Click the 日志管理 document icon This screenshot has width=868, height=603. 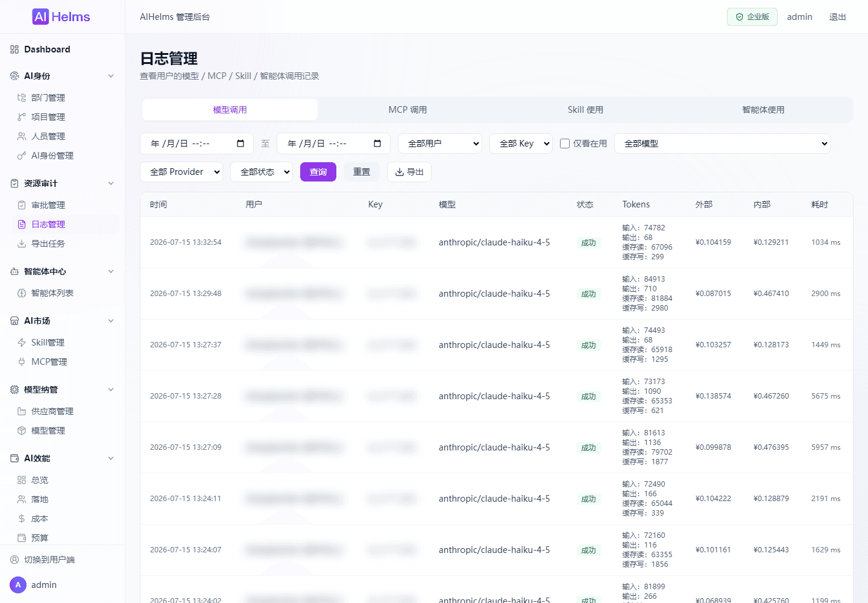click(x=22, y=224)
